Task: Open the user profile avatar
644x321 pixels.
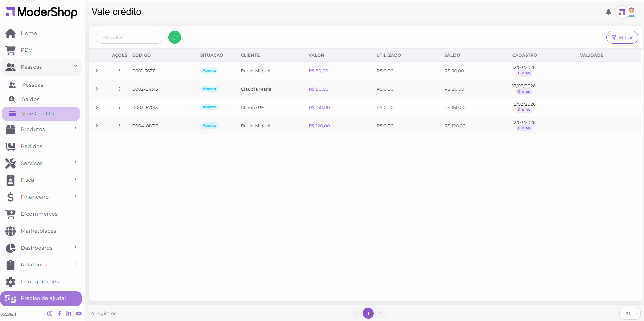Action: point(631,12)
